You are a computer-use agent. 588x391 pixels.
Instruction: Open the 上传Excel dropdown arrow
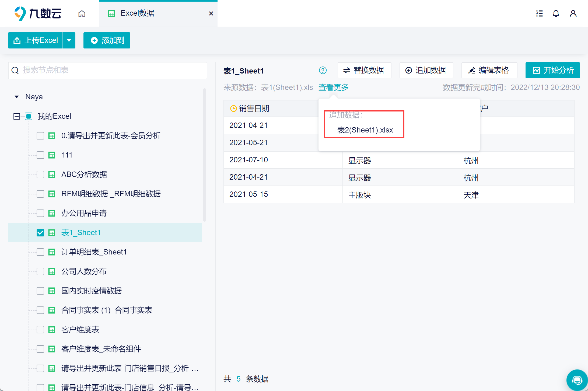[x=69, y=40]
